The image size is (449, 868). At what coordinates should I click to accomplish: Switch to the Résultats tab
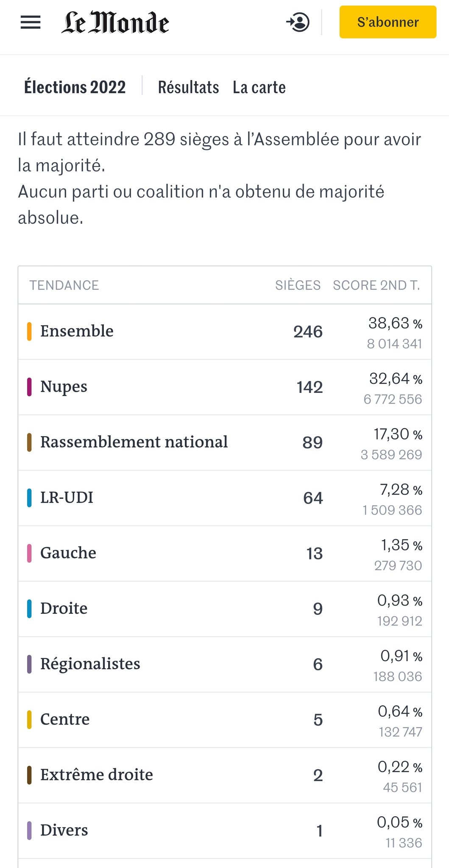coord(188,87)
